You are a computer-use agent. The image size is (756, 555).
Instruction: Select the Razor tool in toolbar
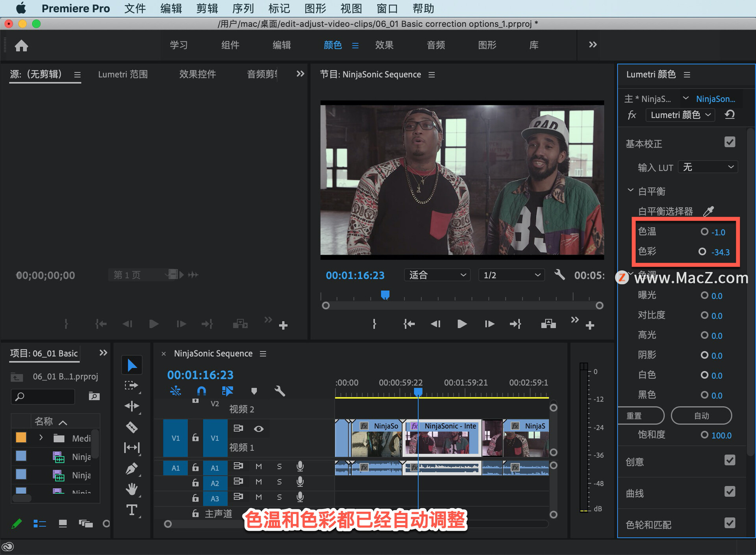pyautogui.click(x=132, y=427)
